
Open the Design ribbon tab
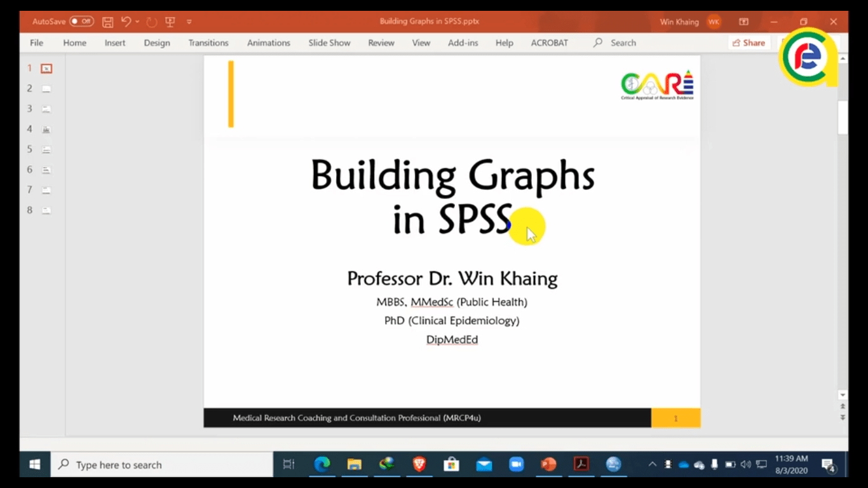(157, 43)
